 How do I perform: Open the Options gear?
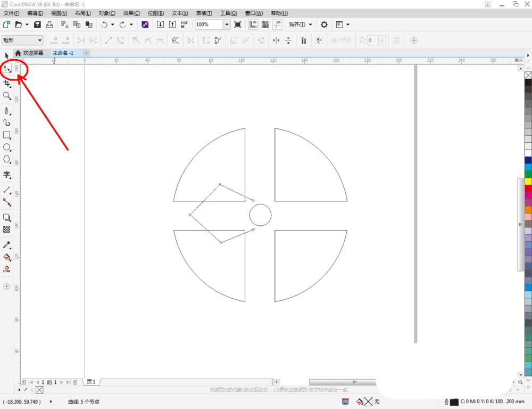pyautogui.click(x=324, y=24)
